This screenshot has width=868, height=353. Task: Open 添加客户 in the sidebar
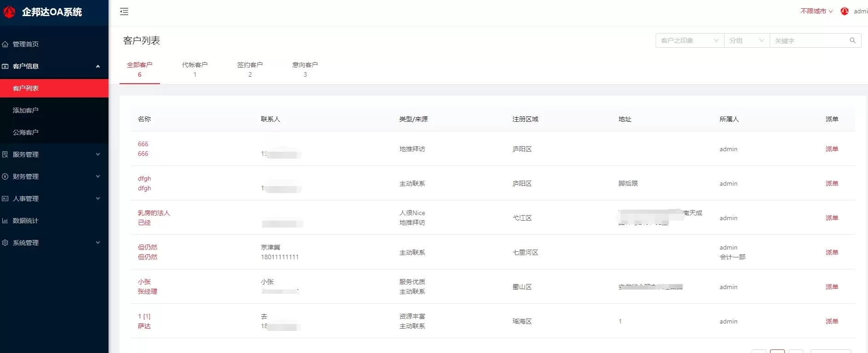click(x=26, y=110)
